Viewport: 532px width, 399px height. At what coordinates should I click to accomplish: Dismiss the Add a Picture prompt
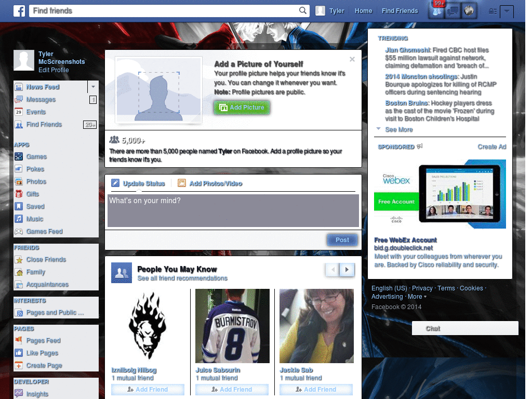352,59
